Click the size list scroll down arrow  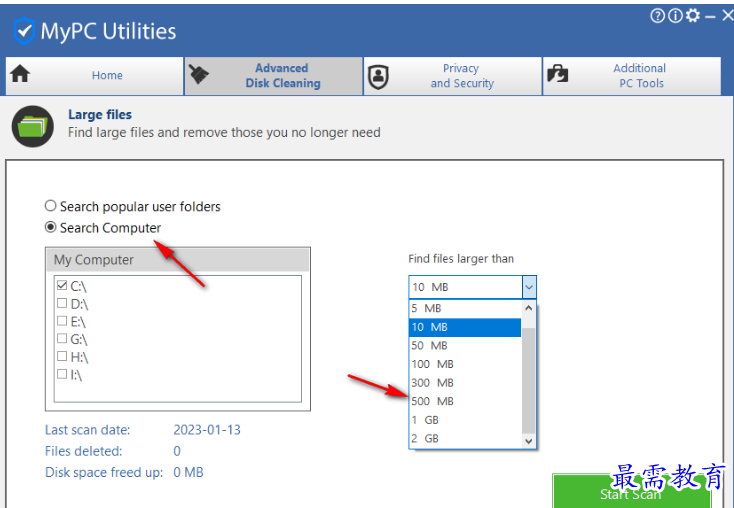pos(529,441)
